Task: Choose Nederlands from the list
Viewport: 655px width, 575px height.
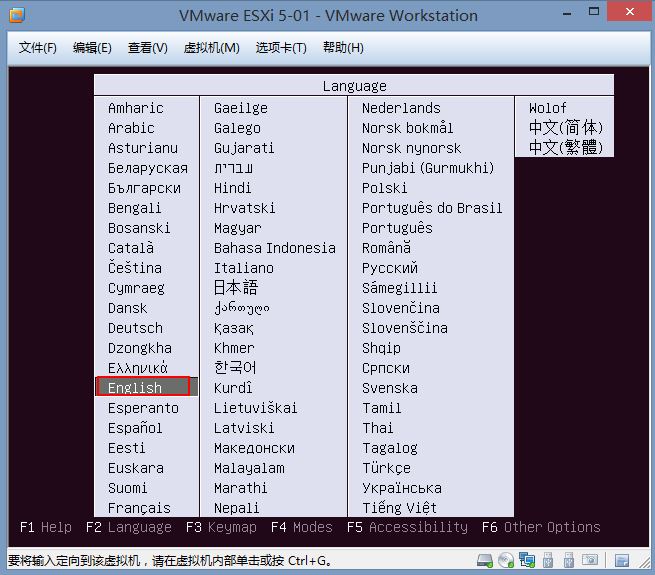Action: (401, 108)
